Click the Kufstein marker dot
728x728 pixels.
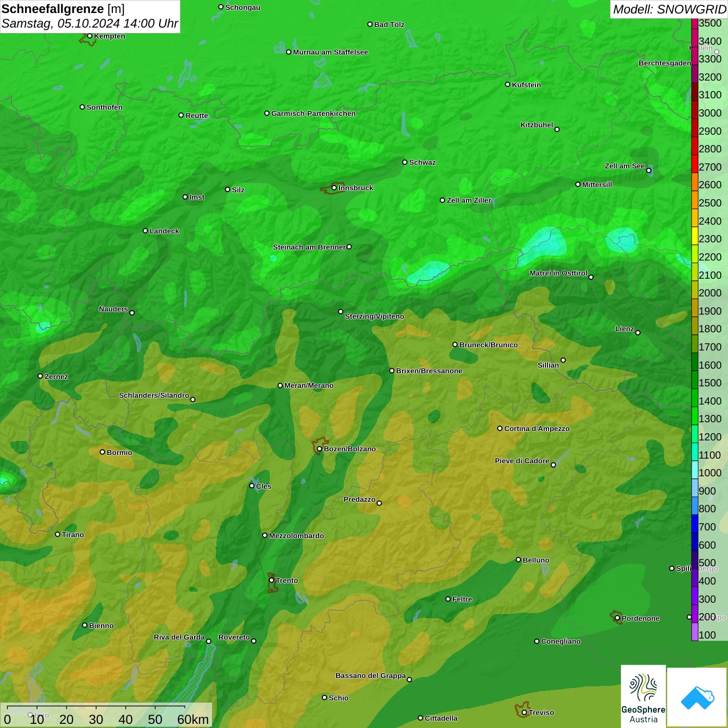click(x=508, y=84)
